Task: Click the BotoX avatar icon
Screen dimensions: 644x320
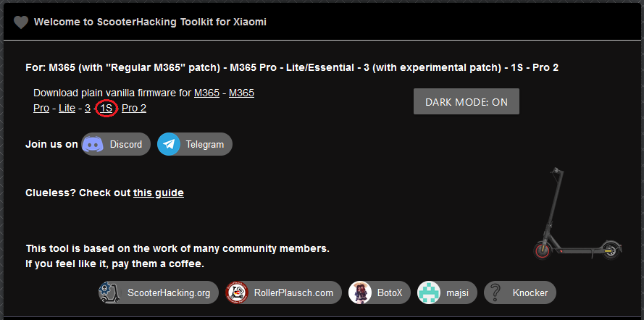Action: 360,292
